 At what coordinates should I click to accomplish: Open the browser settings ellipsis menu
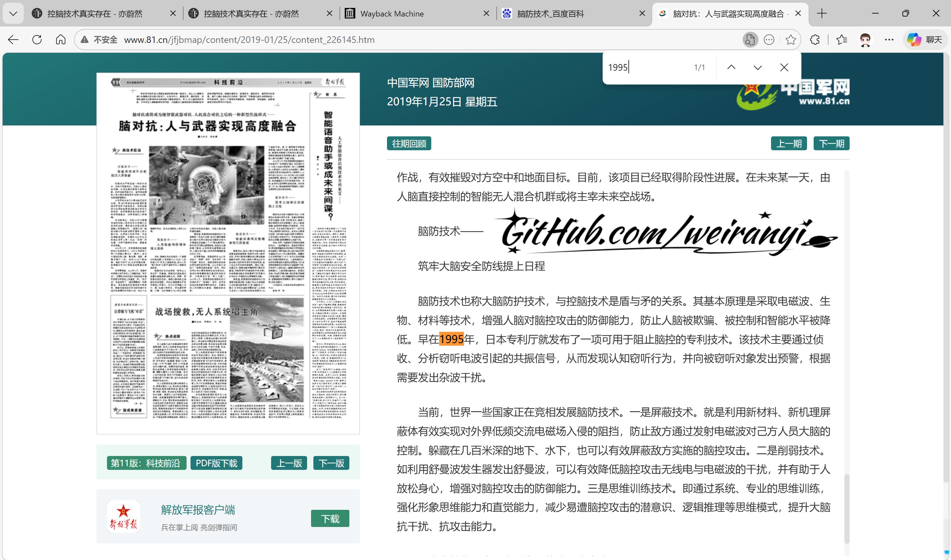(890, 40)
